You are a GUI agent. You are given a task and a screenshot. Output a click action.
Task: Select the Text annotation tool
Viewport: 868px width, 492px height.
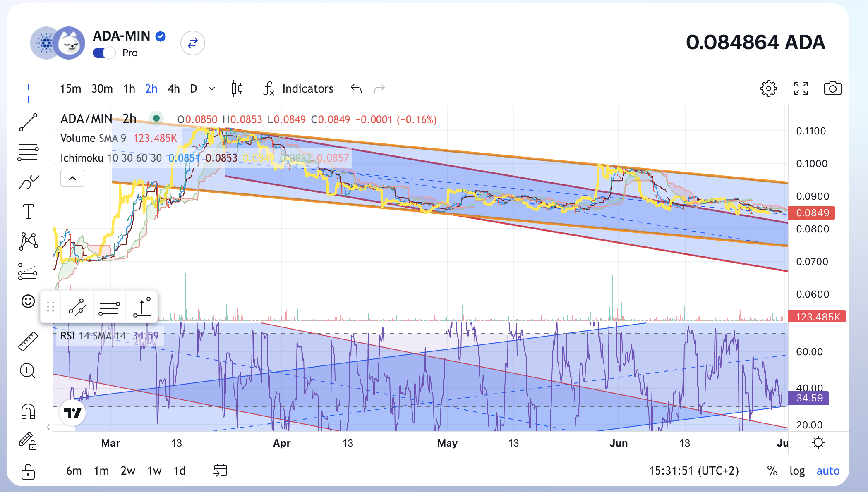coord(28,212)
